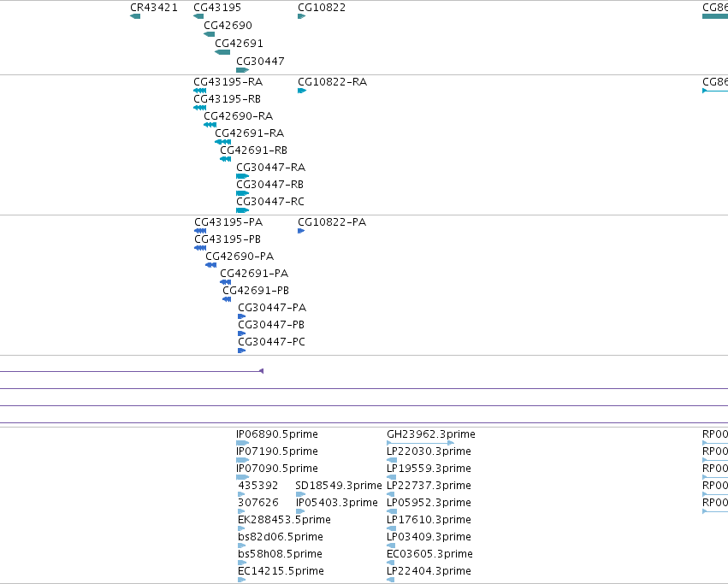Click transcript label CG42690-RA

[238, 116]
